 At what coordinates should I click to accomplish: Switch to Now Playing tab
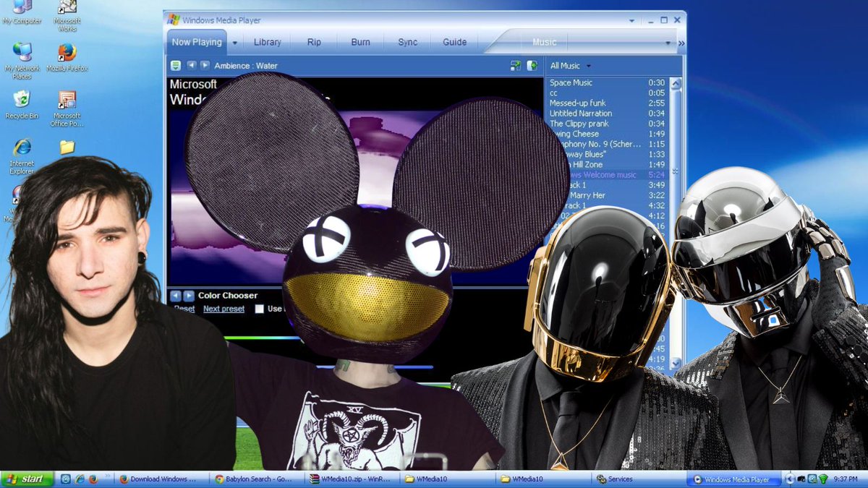pos(197,42)
